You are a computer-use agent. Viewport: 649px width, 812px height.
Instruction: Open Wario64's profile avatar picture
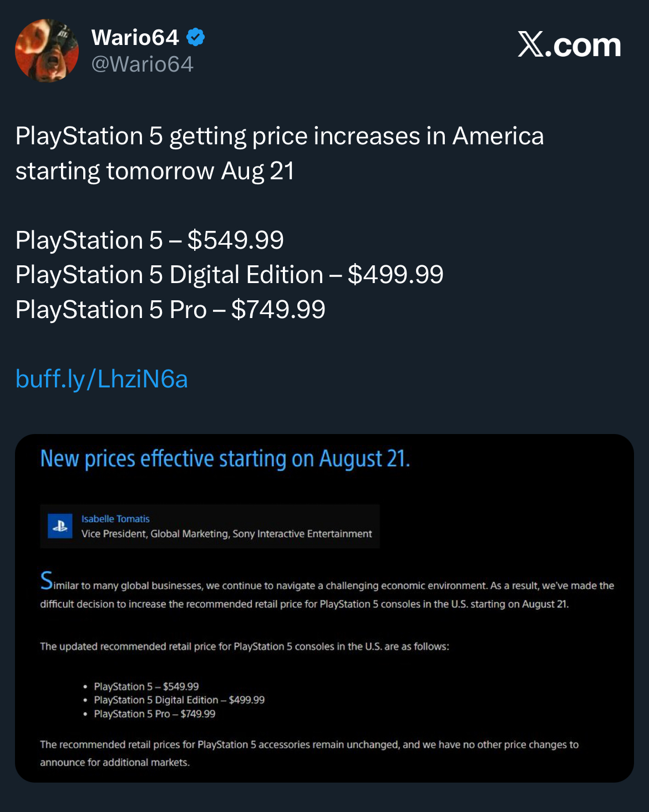point(47,51)
